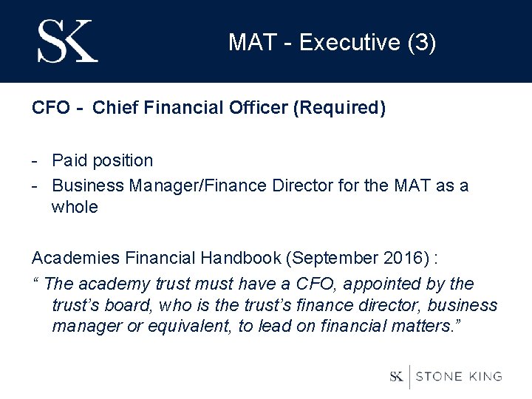This screenshot has height=399, width=532.
Task: Click the word 'whole' on the wrapped line
Action: 75,207
